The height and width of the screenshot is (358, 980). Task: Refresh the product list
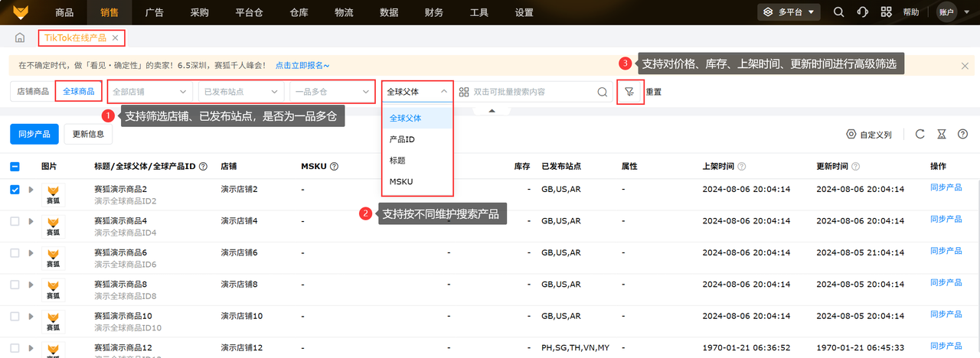point(920,135)
